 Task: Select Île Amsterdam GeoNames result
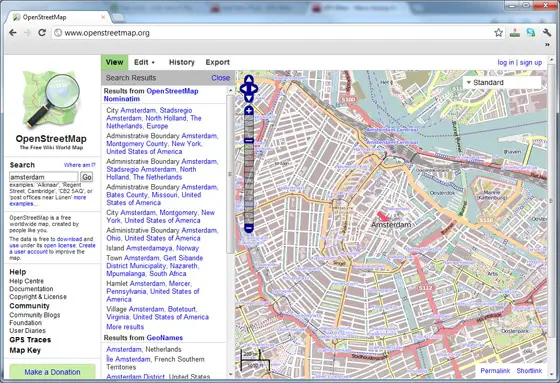[155, 363]
